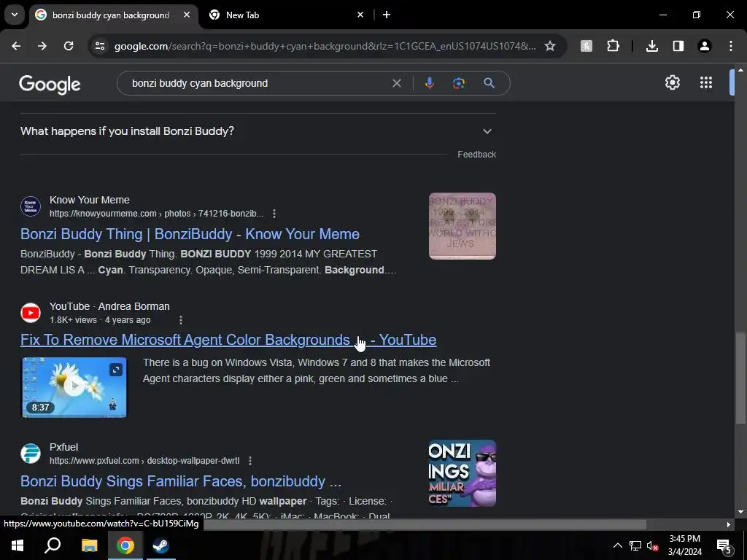Screen dimensions: 747x560
Task: Click the Pxfuel site icon
Action: coord(31,454)
